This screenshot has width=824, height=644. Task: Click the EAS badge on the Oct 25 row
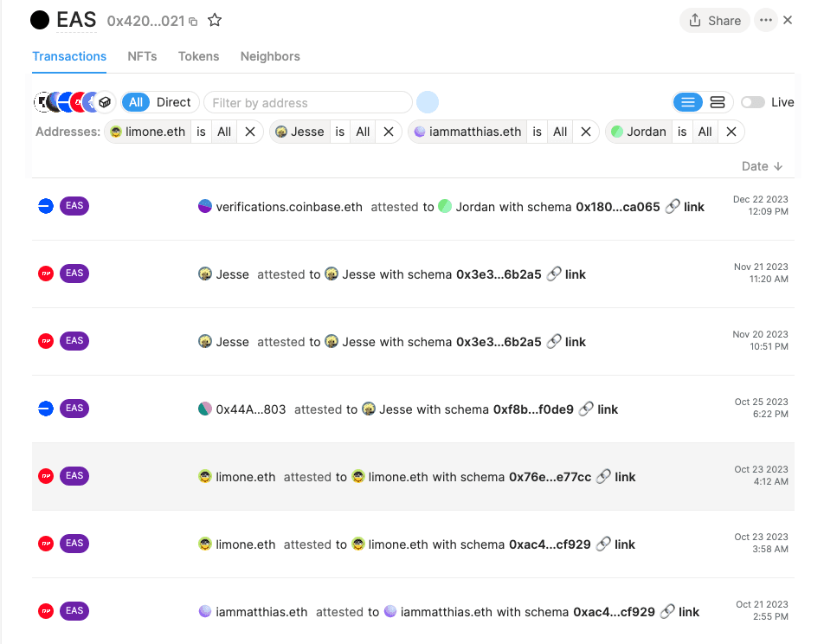click(x=74, y=409)
